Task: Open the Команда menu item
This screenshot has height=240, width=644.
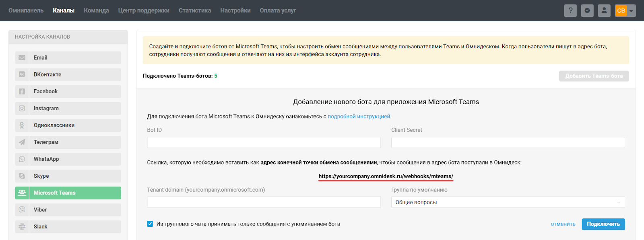Action: click(96, 10)
